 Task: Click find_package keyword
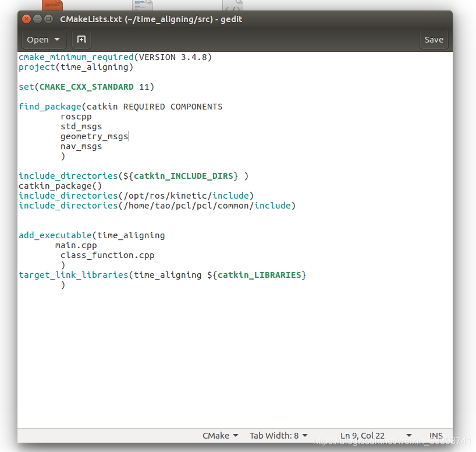[50, 107]
